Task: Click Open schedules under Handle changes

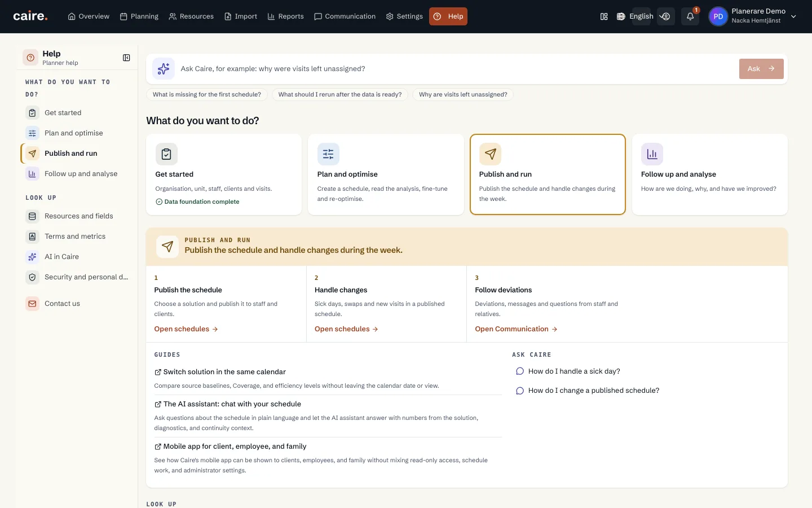Action: pos(346,329)
